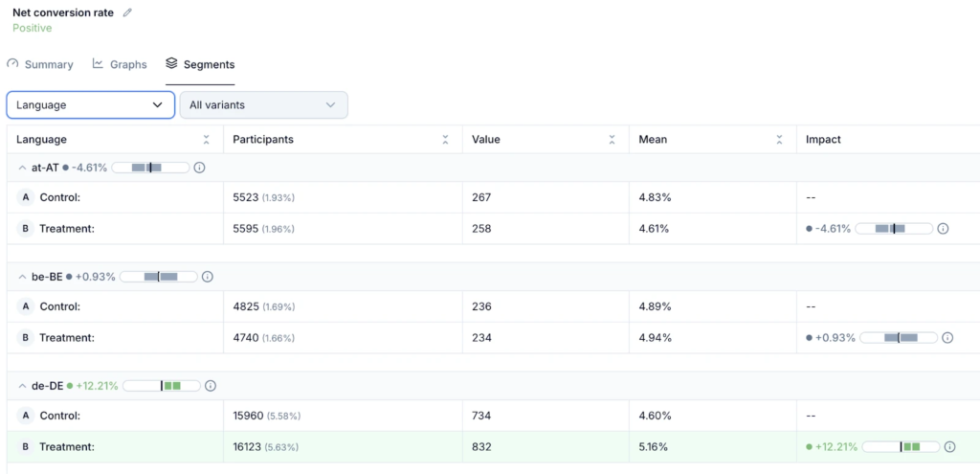Sort by Value column sort icon
The image size is (980, 474).
(612, 140)
